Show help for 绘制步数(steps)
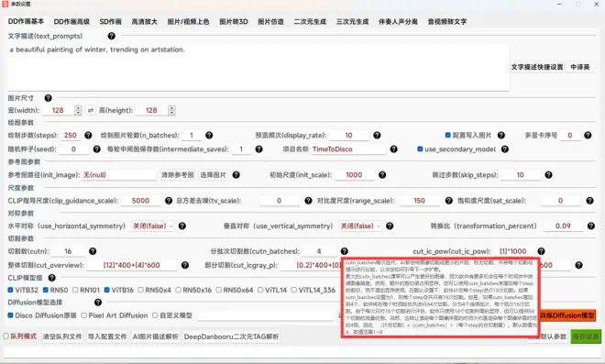Viewport: 605px width, 364px height. coord(88,135)
